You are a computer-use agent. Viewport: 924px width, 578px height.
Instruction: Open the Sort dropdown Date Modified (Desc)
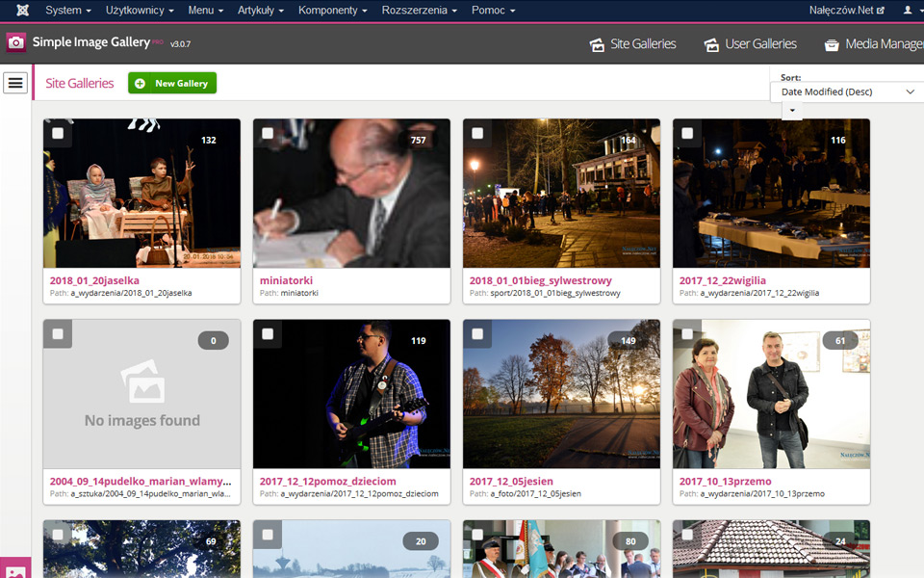point(847,92)
